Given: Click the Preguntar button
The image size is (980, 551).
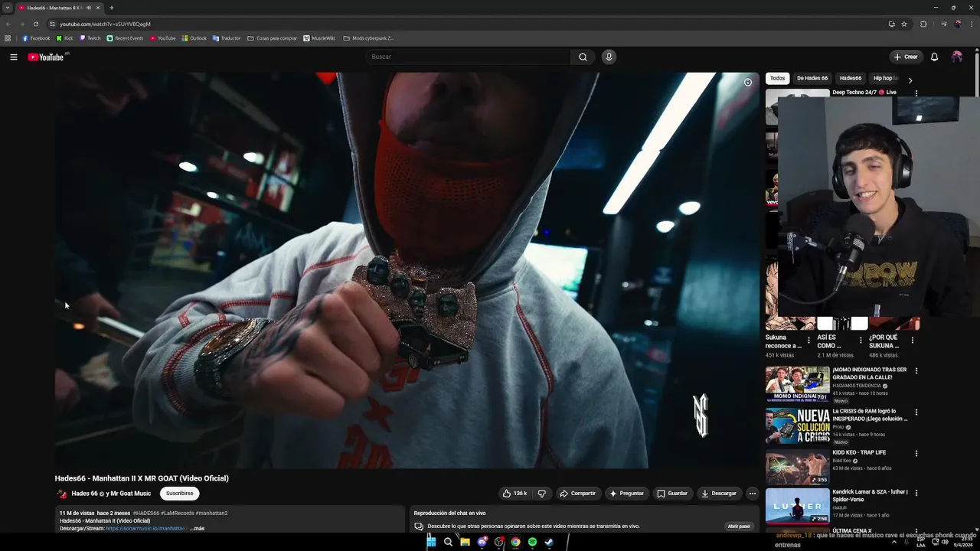Looking at the screenshot, I should [x=627, y=494].
